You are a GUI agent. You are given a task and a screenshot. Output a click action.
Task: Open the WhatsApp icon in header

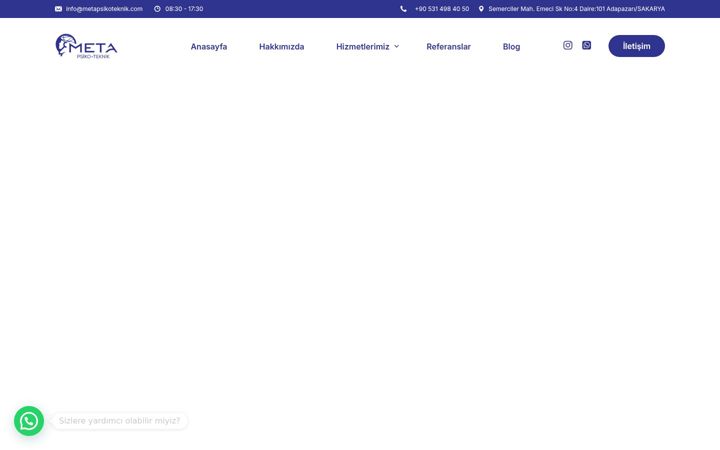pyautogui.click(x=586, y=45)
